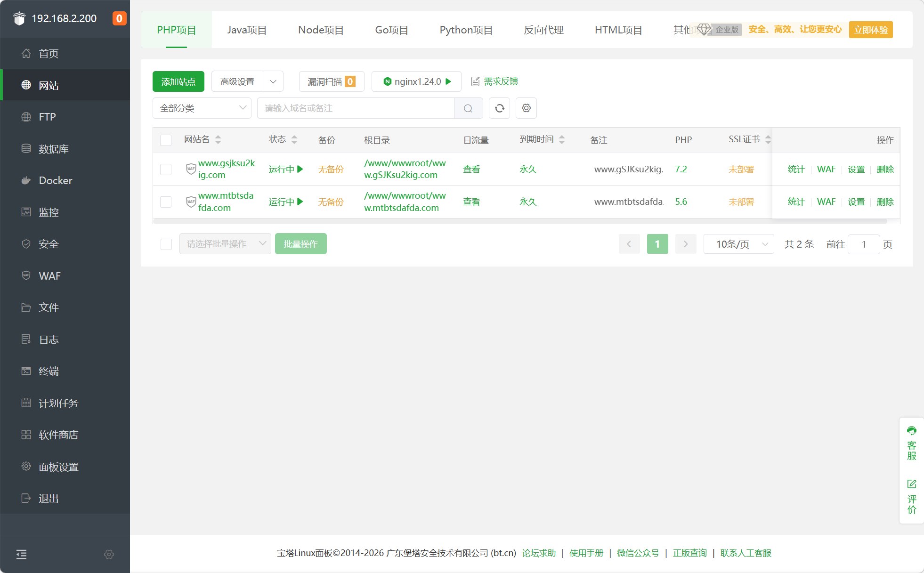
Task: Click the 添加站点 button
Action: (178, 81)
